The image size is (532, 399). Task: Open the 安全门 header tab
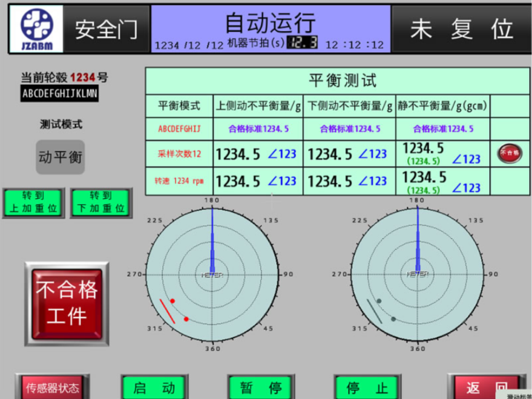[x=106, y=29]
